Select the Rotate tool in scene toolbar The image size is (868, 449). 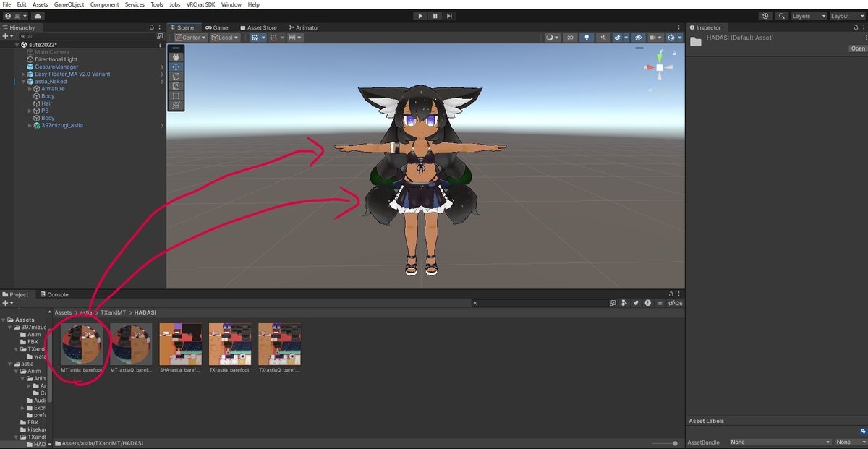click(x=176, y=76)
